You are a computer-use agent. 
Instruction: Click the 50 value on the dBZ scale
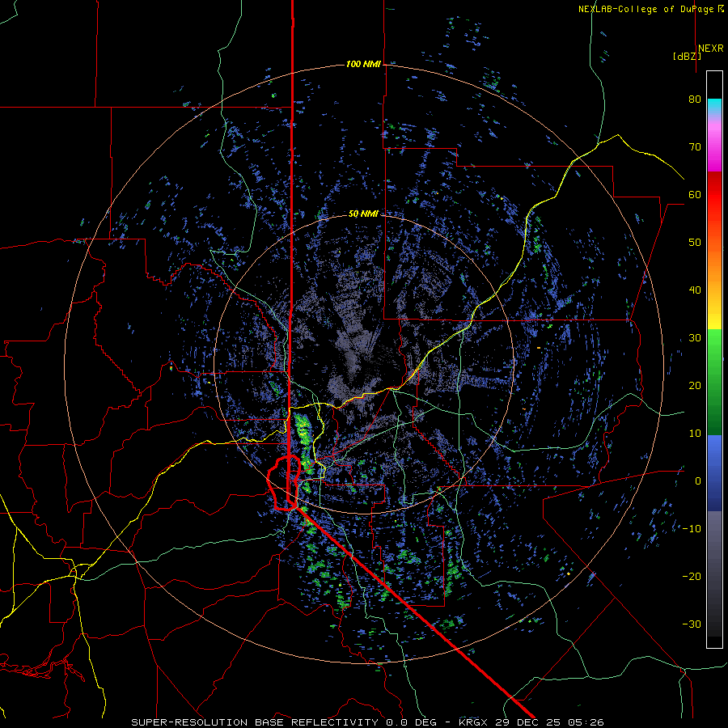point(695,243)
